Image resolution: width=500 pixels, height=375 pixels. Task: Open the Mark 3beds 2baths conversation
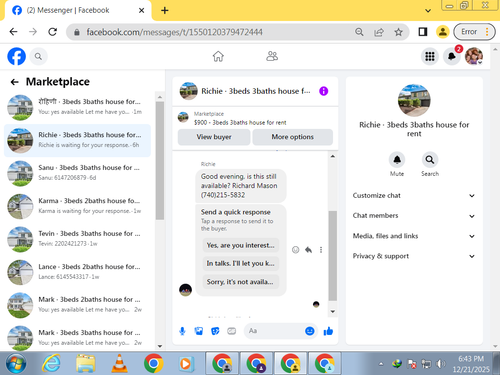[77, 305]
